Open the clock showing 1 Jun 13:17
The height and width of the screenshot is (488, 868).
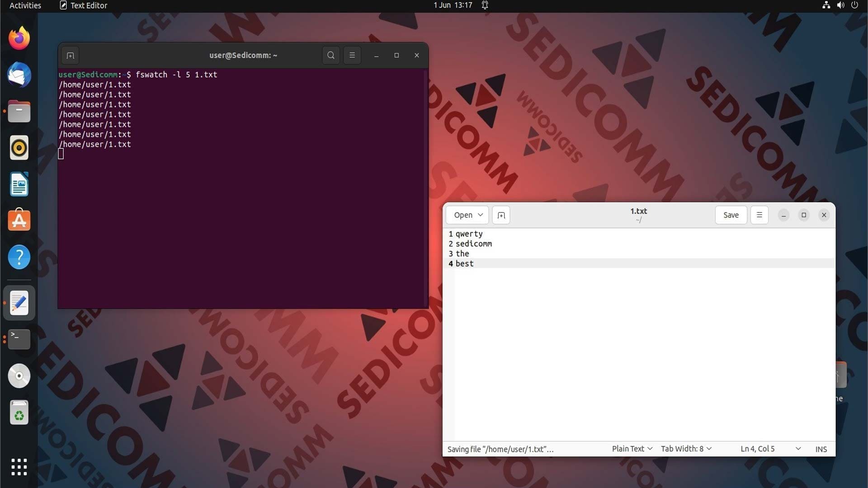(x=453, y=5)
